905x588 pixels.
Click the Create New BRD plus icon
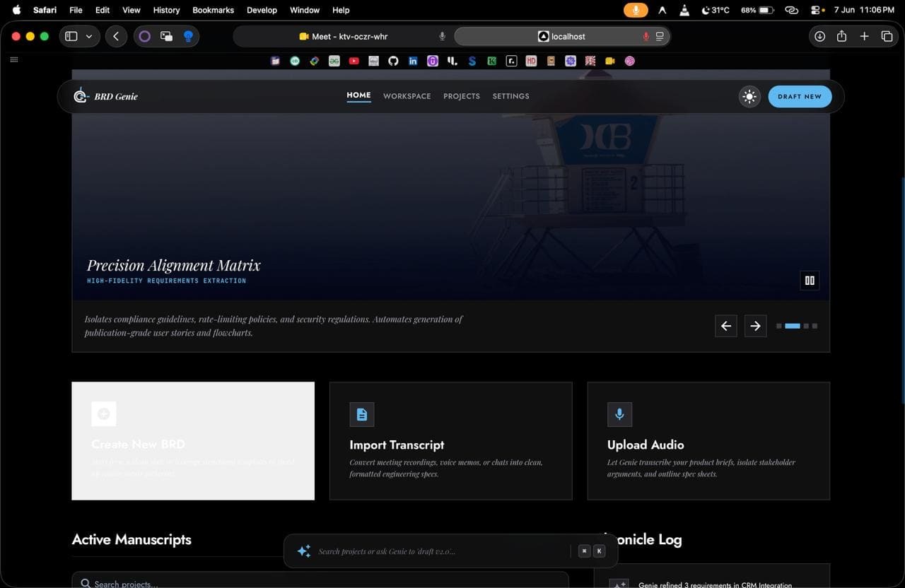(x=104, y=414)
